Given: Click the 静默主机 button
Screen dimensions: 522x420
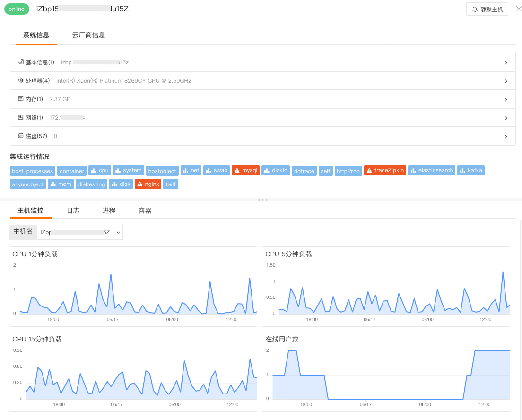Looking at the screenshot, I should click(487, 9).
